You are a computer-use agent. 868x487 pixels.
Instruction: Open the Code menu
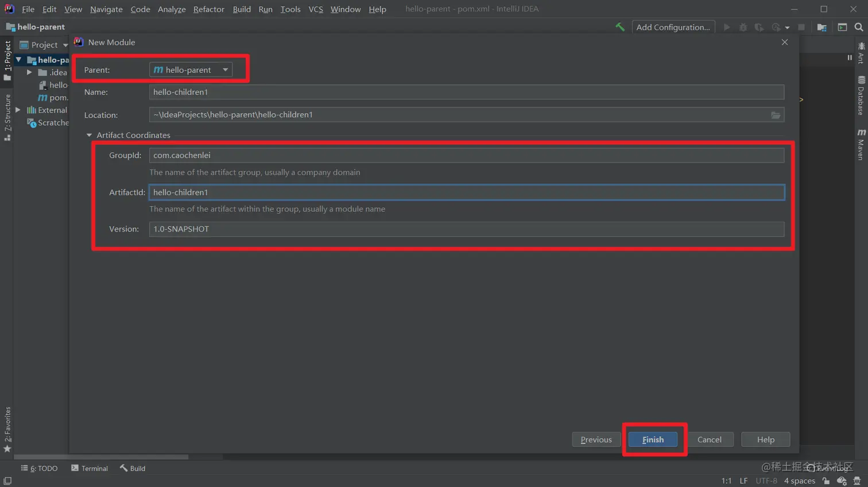click(x=140, y=9)
